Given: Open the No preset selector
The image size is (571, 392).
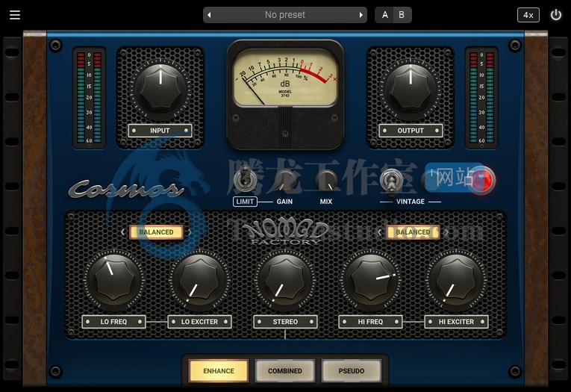Looking at the screenshot, I should click(285, 15).
